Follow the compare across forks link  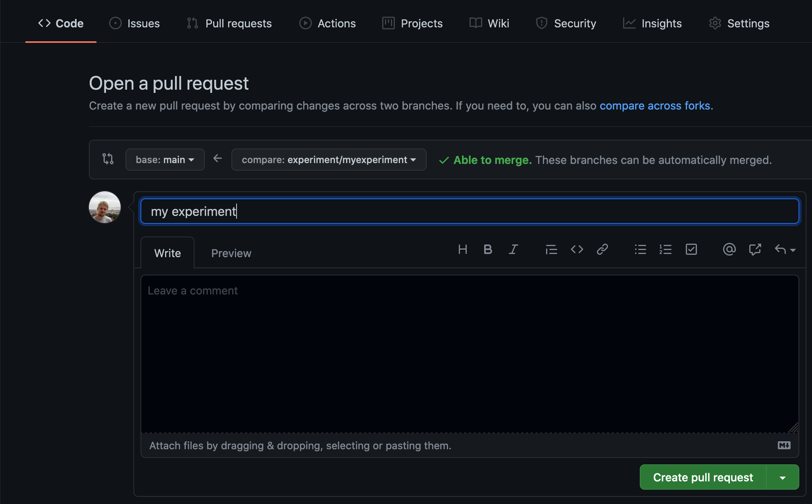tap(654, 106)
